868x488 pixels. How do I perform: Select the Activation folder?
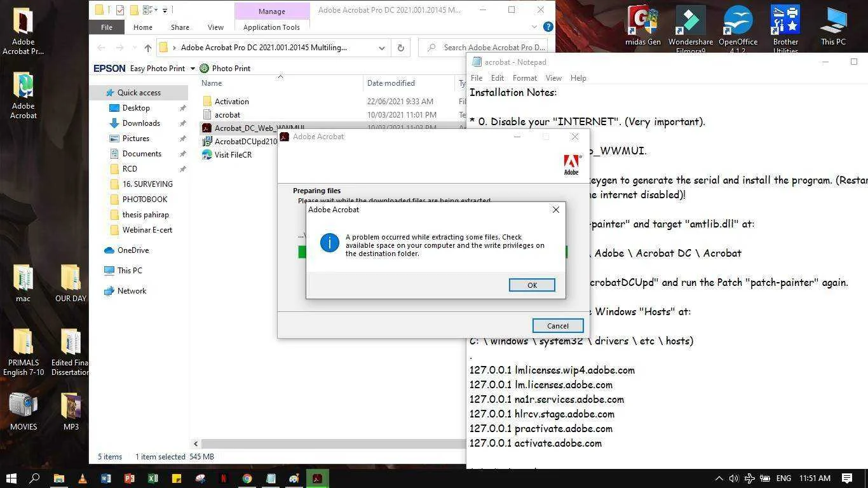coord(231,102)
